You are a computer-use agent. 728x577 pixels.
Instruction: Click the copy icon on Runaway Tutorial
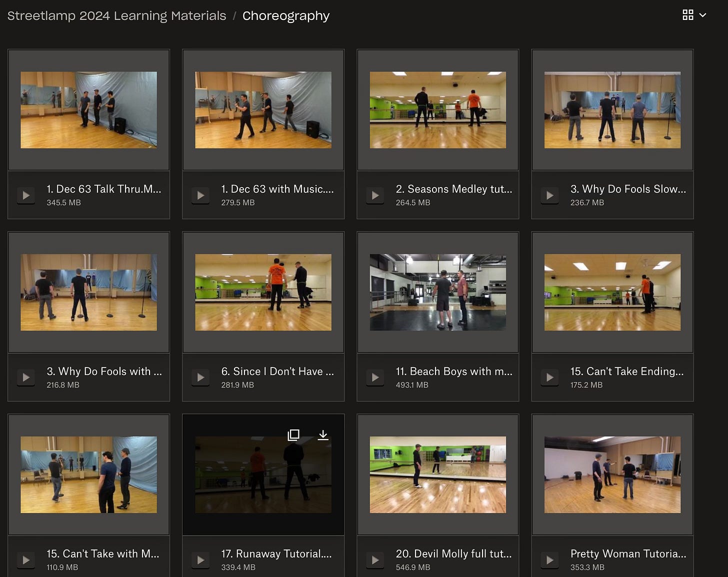(293, 434)
